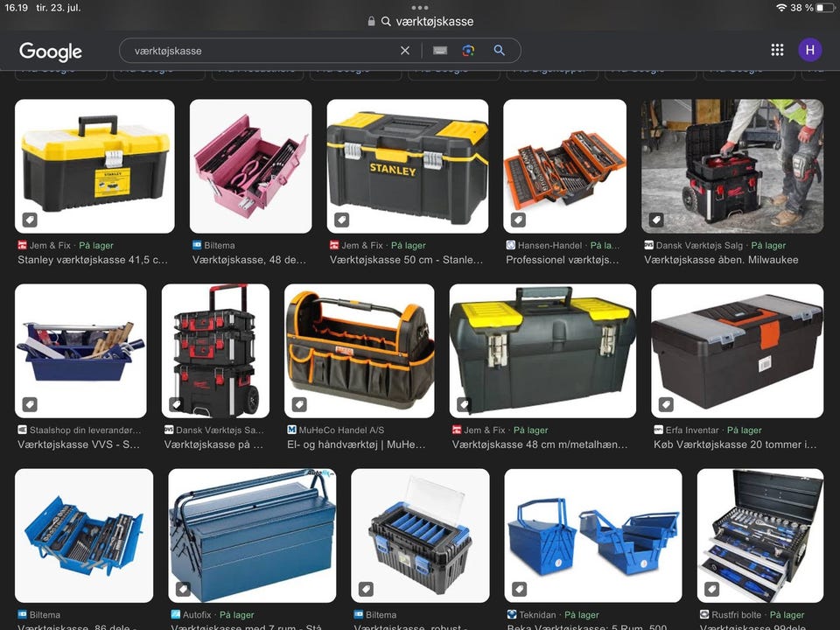This screenshot has width=840, height=630.
Task: Clear the search box with the X icon
Action: 405,51
